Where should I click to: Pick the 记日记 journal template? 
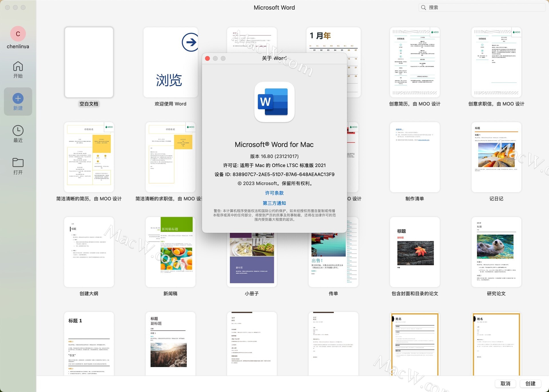click(x=496, y=157)
